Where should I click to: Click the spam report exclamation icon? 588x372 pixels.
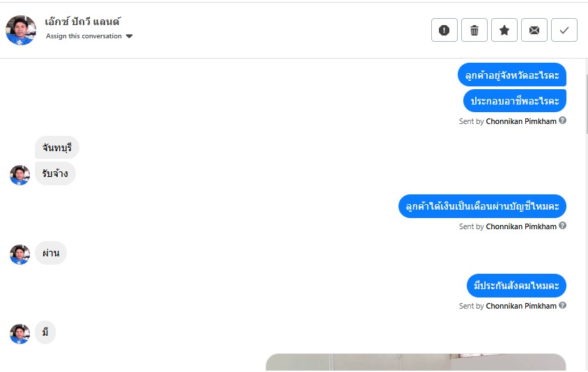[x=444, y=30]
